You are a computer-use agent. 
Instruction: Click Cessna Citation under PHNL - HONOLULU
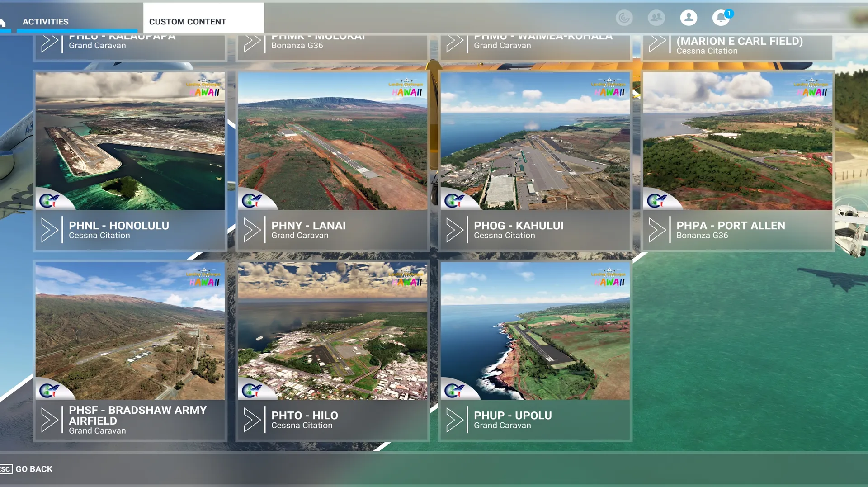pyautogui.click(x=99, y=236)
